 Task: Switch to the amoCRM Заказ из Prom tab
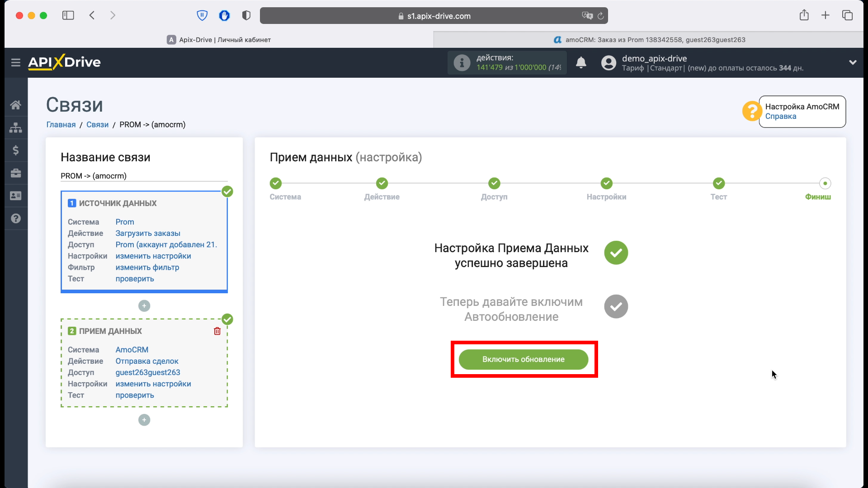coord(649,40)
